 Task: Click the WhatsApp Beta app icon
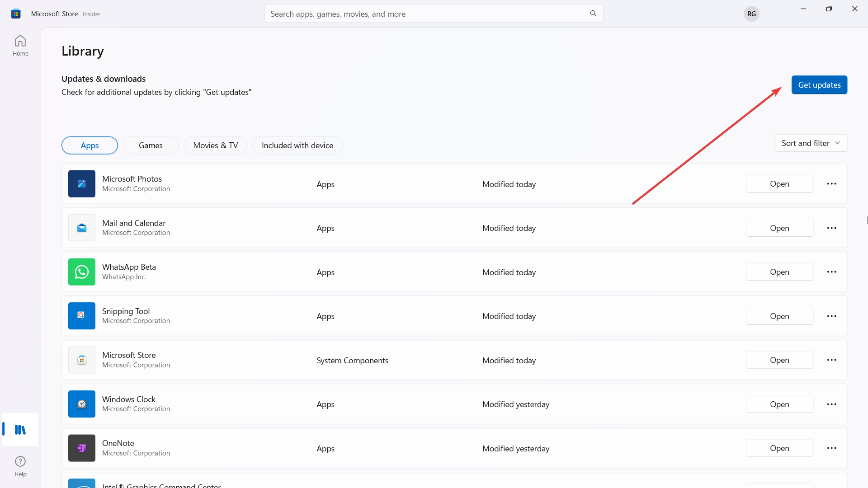[82, 272]
